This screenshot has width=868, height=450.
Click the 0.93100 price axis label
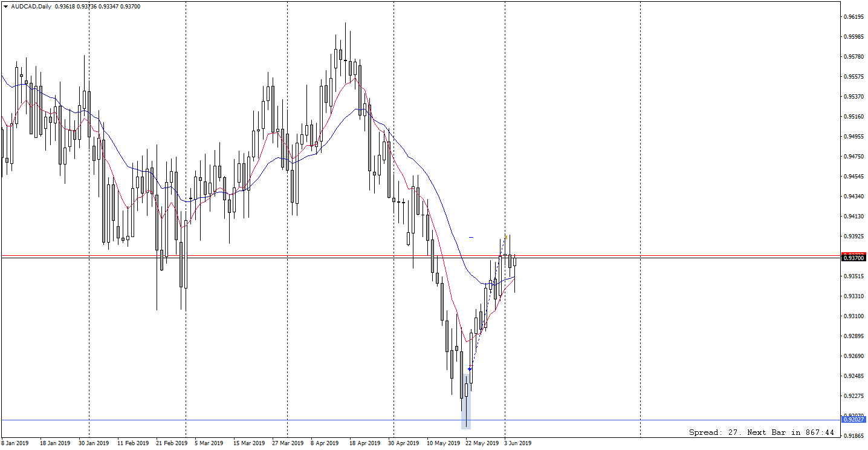[853, 316]
